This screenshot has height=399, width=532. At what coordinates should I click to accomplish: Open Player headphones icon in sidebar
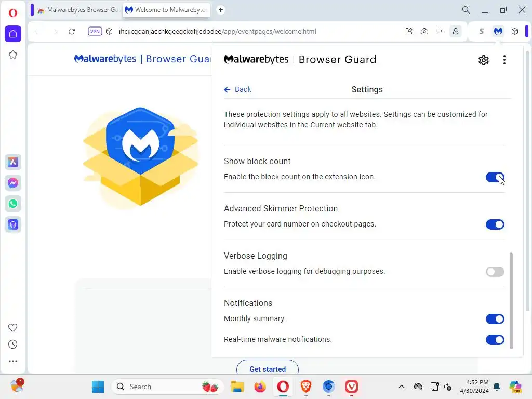click(13, 224)
